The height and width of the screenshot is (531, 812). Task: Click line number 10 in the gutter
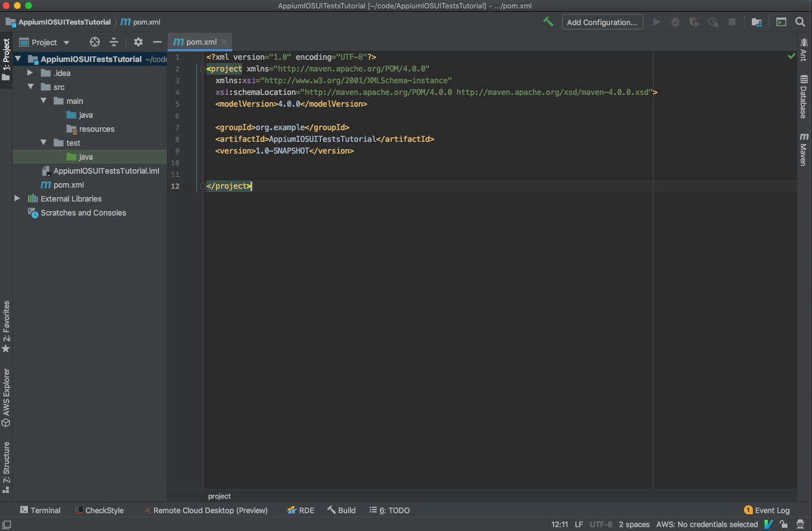point(175,162)
